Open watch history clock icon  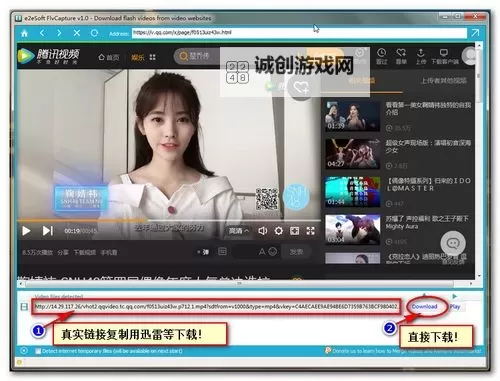tap(381, 53)
